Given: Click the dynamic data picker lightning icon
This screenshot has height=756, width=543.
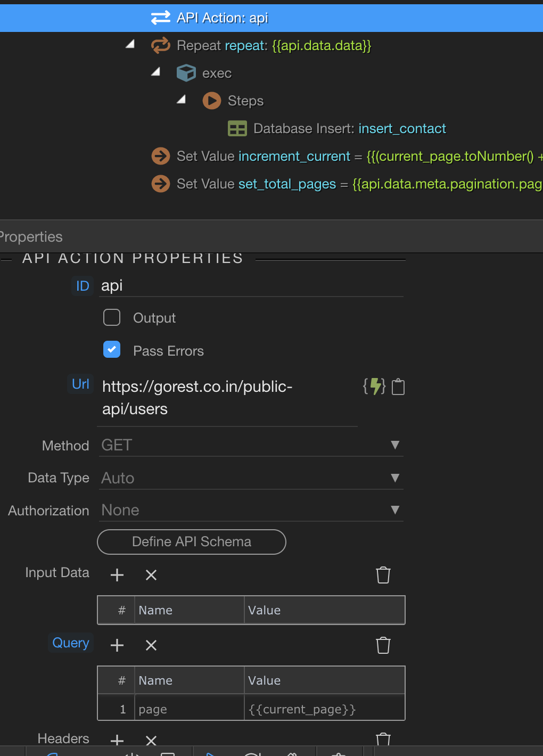Looking at the screenshot, I should (x=374, y=387).
